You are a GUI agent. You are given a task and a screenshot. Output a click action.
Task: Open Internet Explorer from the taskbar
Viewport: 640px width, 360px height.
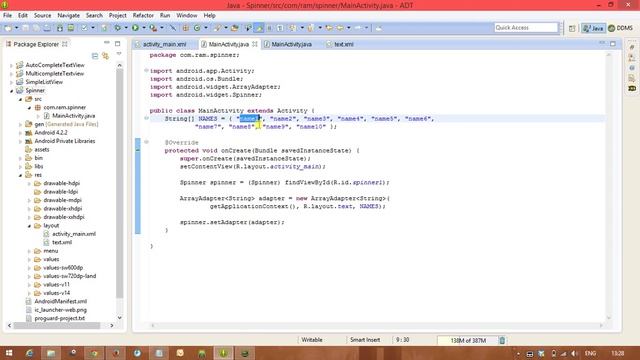(29, 353)
